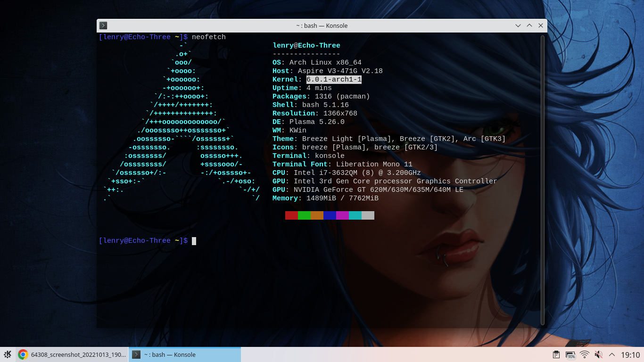The image size is (644, 362).
Task: Open the clipboard tray icon
Action: click(x=556, y=355)
